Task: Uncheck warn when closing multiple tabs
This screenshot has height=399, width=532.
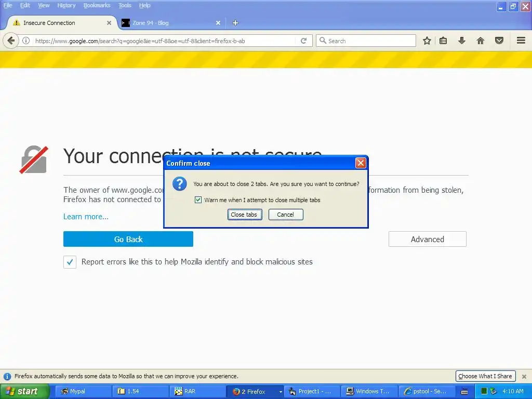Action: click(198, 200)
